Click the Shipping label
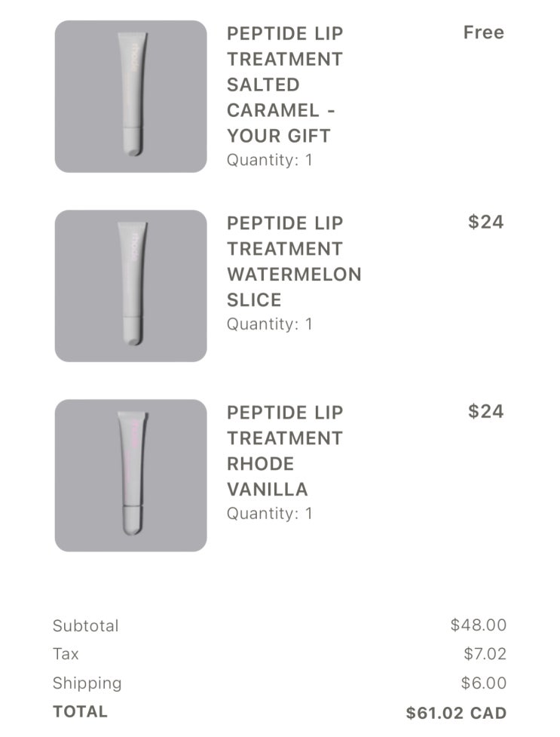Screen dimensions: 560x737 tap(87, 683)
